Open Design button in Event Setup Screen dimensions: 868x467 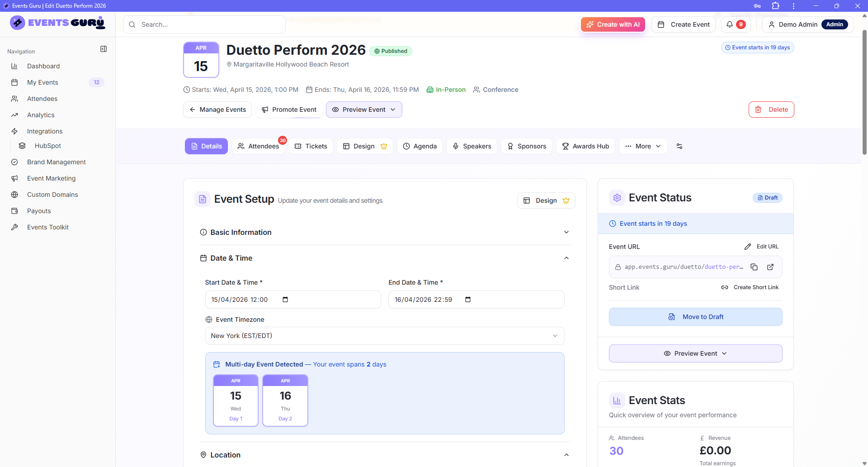546,200
